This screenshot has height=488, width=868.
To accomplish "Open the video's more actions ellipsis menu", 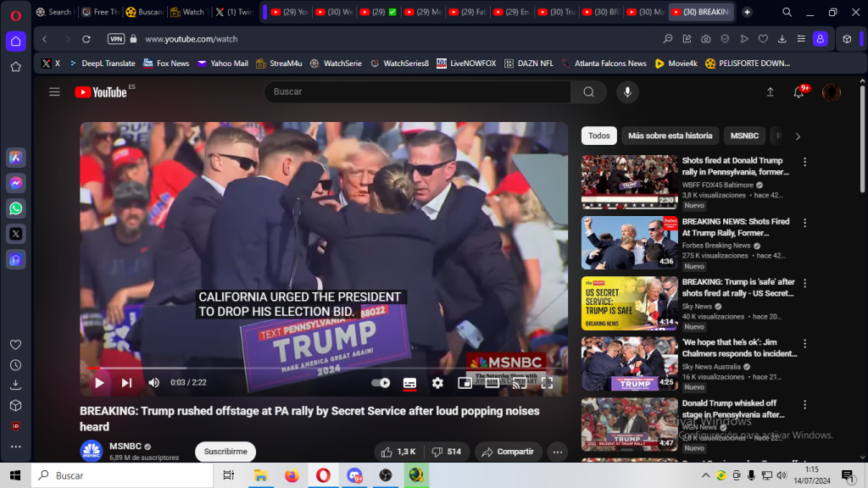I will coord(558,452).
